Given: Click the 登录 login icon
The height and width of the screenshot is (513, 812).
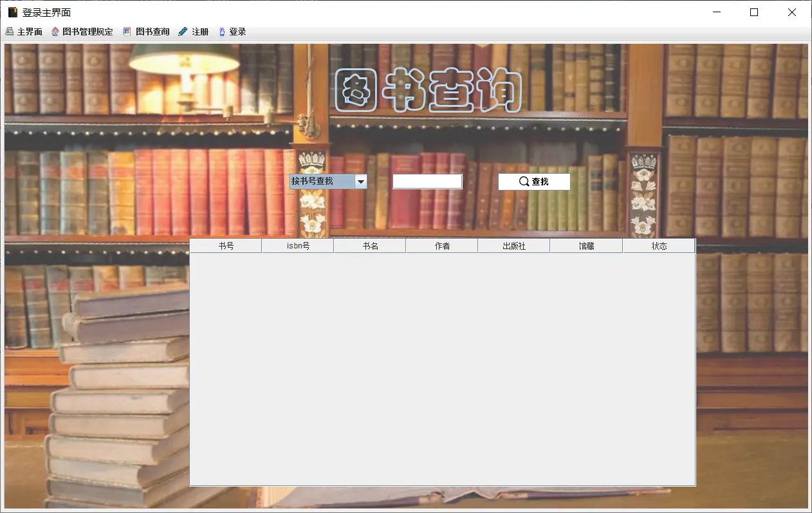Looking at the screenshot, I should tap(222, 30).
